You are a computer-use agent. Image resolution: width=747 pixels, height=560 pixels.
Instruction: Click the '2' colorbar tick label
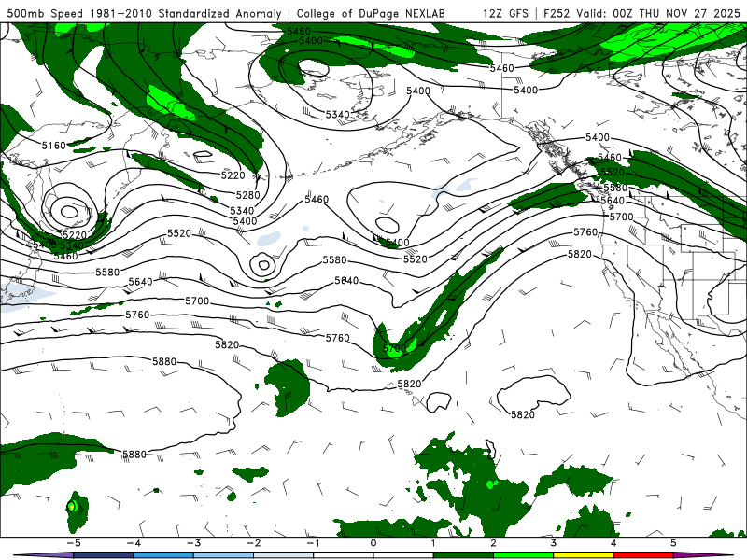tap(494, 543)
